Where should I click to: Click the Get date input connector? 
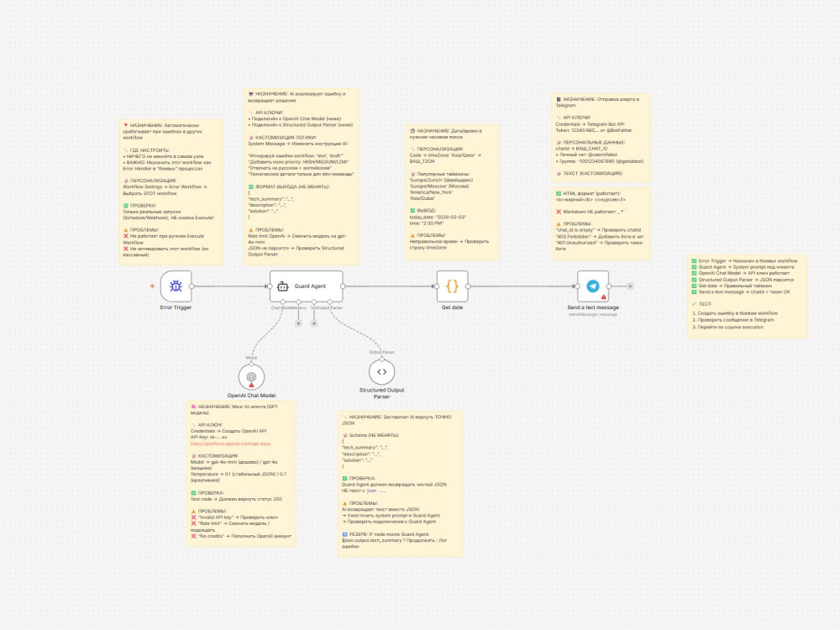point(437,286)
